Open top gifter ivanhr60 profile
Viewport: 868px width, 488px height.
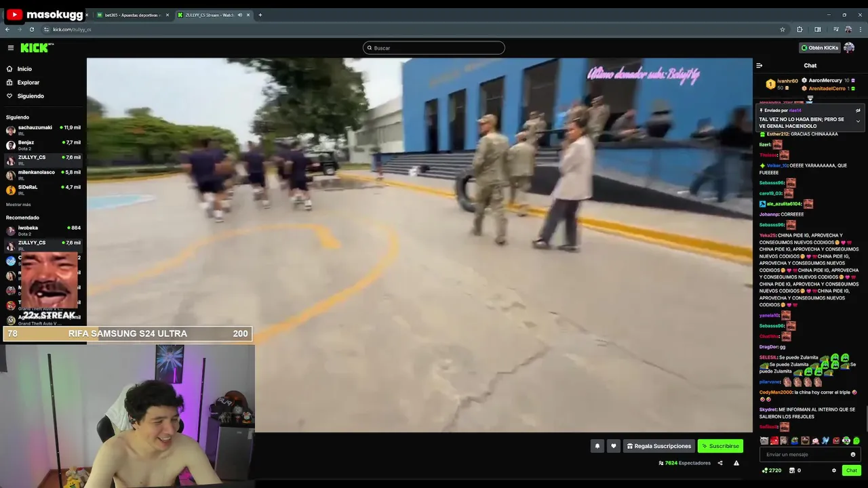[x=787, y=81]
